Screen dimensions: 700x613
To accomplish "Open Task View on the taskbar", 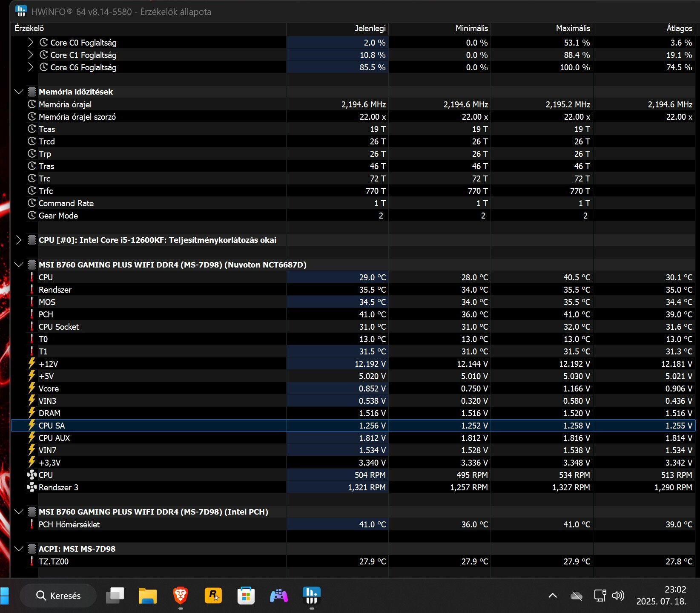I will [115, 596].
